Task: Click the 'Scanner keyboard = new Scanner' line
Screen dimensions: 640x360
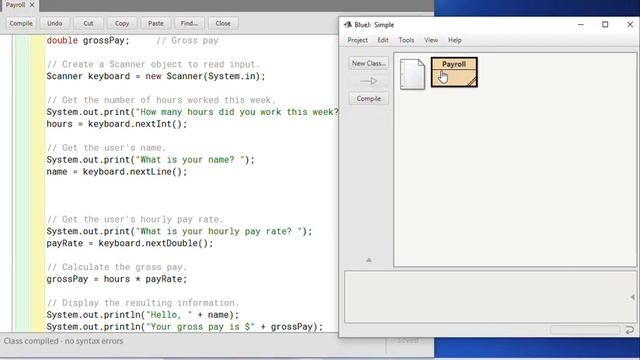Action: pos(156,76)
